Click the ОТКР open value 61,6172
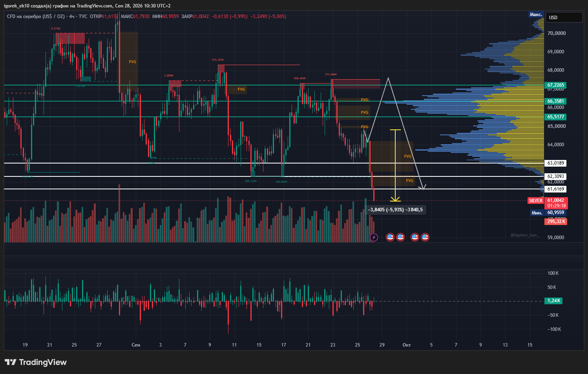 pyautogui.click(x=110, y=16)
